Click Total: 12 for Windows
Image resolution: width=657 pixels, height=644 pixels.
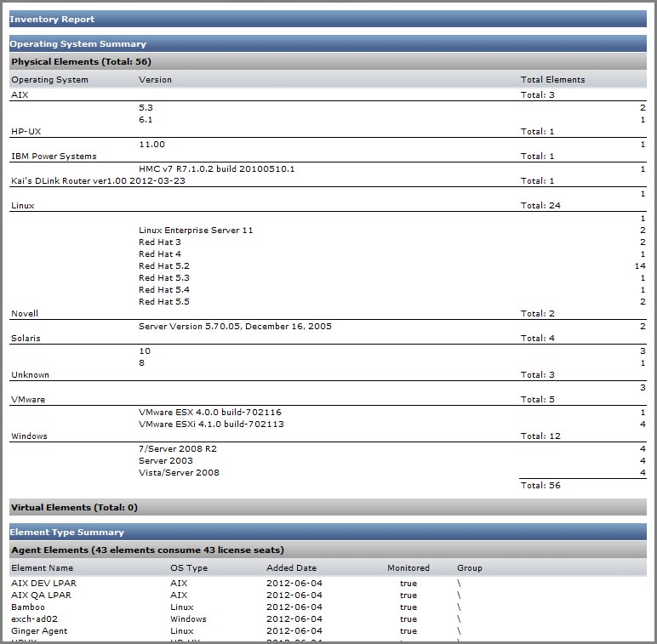(540, 436)
